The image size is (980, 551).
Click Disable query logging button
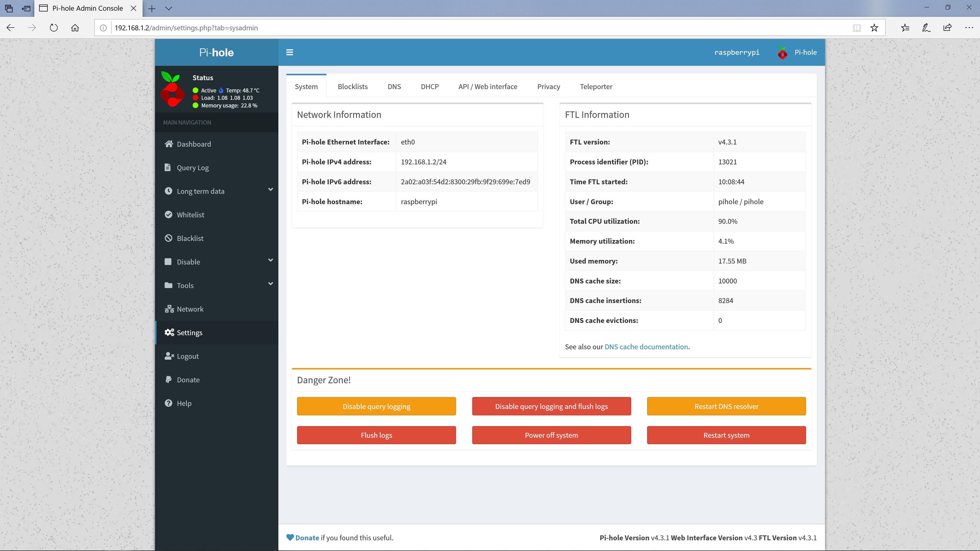point(376,406)
